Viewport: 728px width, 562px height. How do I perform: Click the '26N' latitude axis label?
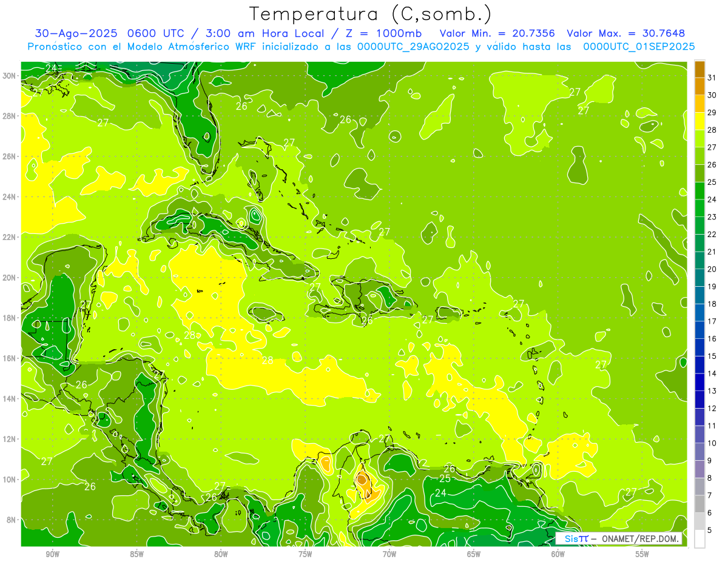coord(10,156)
